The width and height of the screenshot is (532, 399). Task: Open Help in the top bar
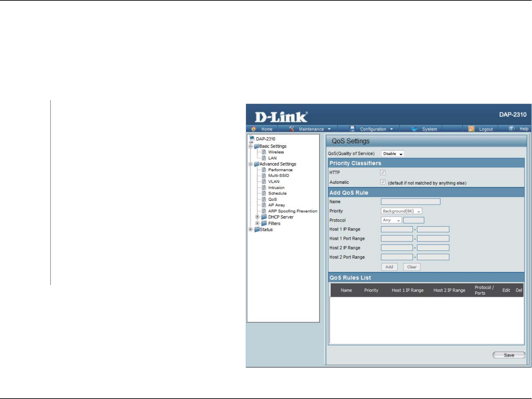tap(524, 129)
